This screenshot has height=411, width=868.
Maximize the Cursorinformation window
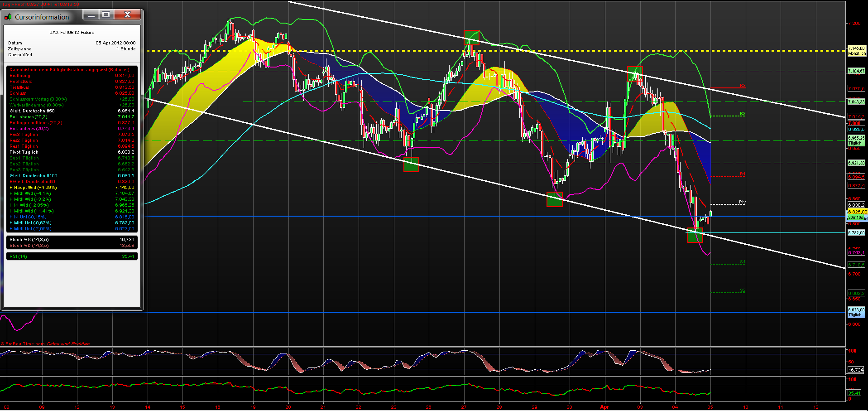(x=106, y=15)
